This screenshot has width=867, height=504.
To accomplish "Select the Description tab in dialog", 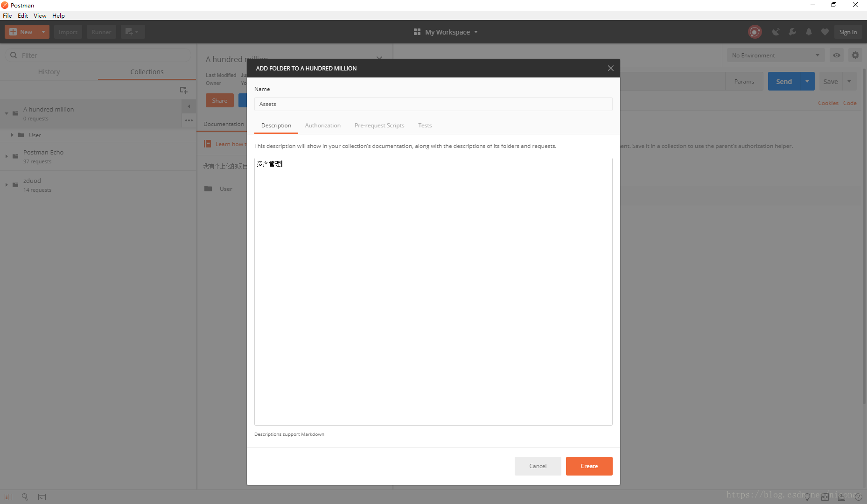I will coord(276,126).
